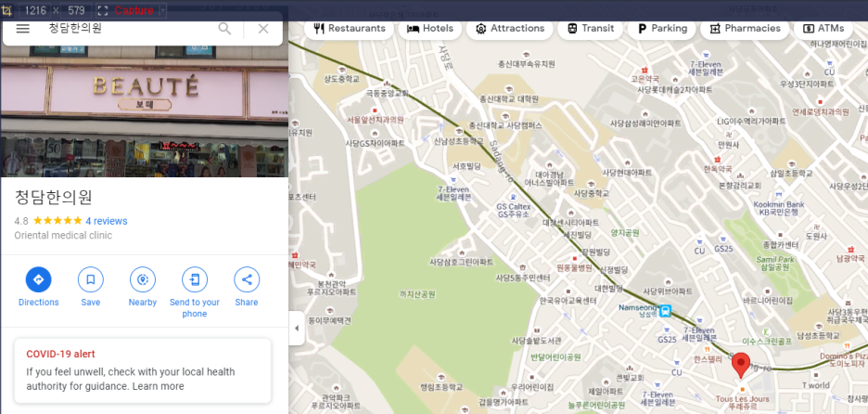The height and width of the screenshot is (414, 868).
Task: Click the 한독약국 pharmacy marker
Action: pyautogui.click(x=718, y=159)
